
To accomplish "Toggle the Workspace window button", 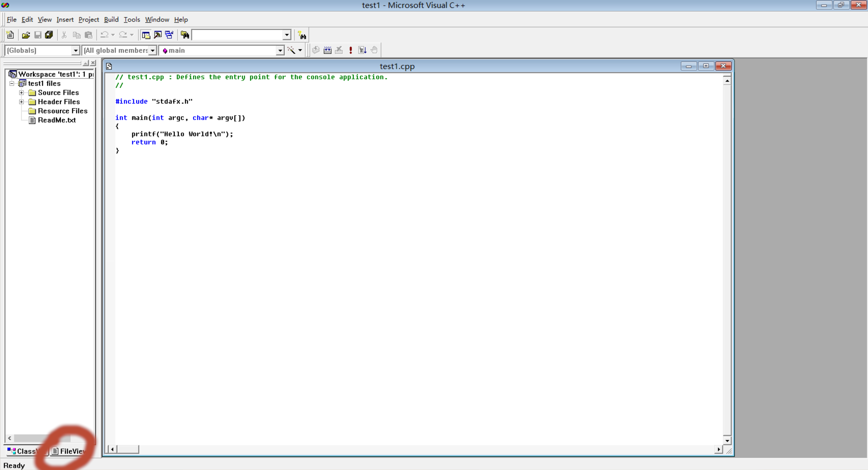I will (146, 35).
